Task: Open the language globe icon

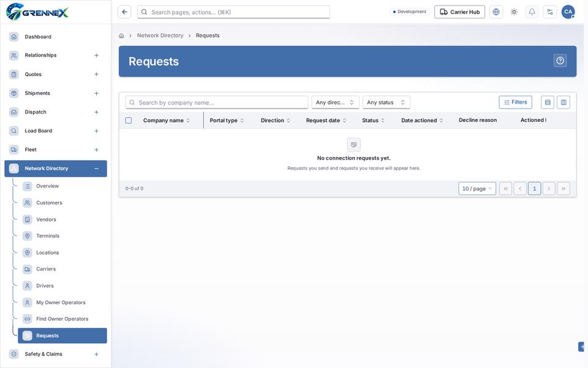Action: (x=496, y=12)
